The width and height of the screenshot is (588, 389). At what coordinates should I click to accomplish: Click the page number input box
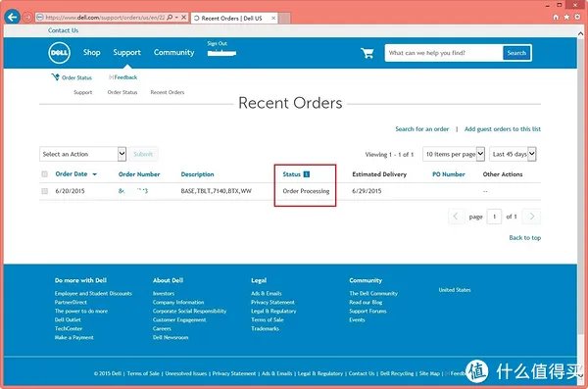494,217
